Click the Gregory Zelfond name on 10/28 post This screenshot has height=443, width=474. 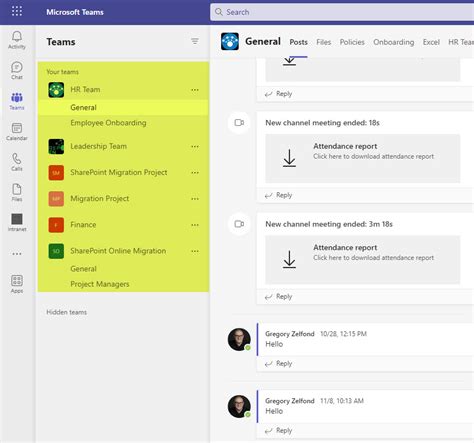(290, 334)
